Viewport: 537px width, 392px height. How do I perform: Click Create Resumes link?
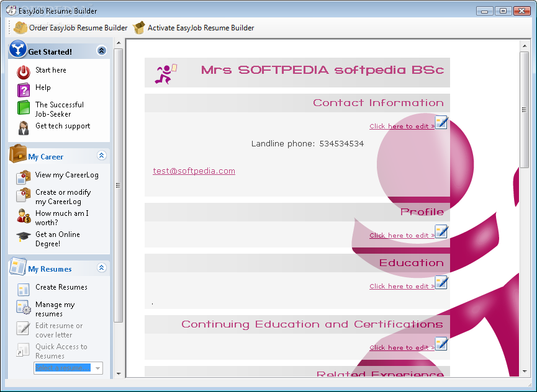(x=61, y=287)
